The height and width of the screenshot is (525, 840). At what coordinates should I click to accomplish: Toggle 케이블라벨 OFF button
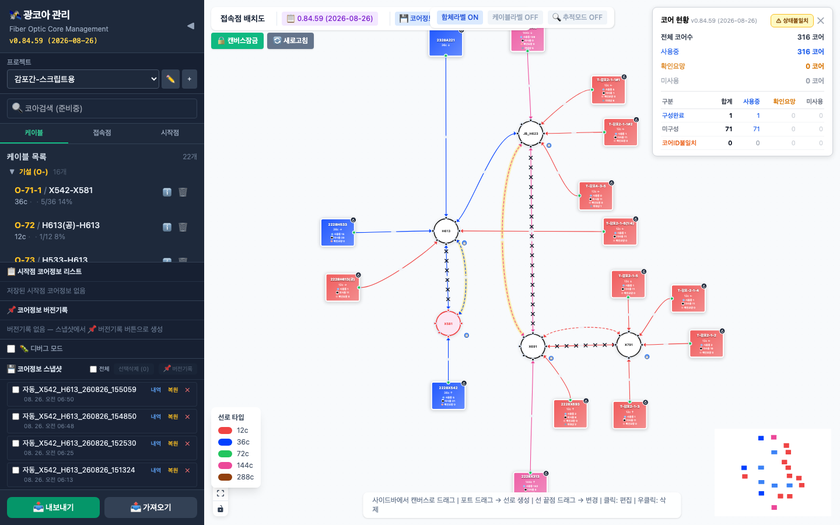coord(515,18)
